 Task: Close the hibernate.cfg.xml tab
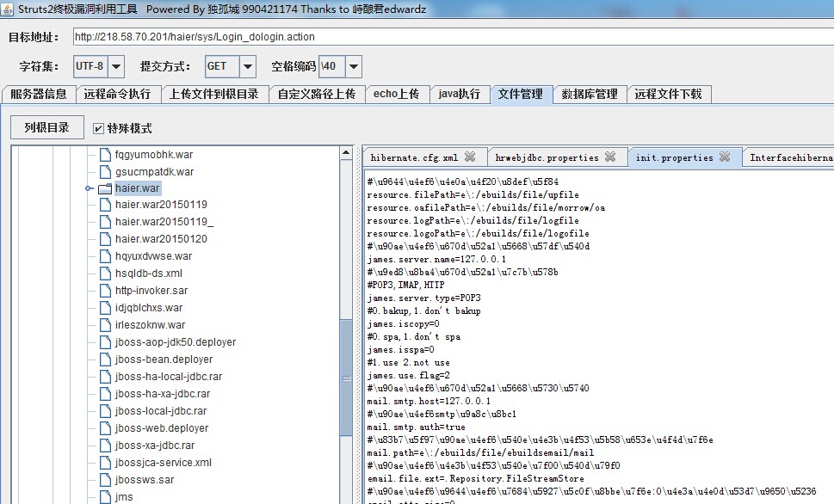pyautogui.click(x=470, y=157)
